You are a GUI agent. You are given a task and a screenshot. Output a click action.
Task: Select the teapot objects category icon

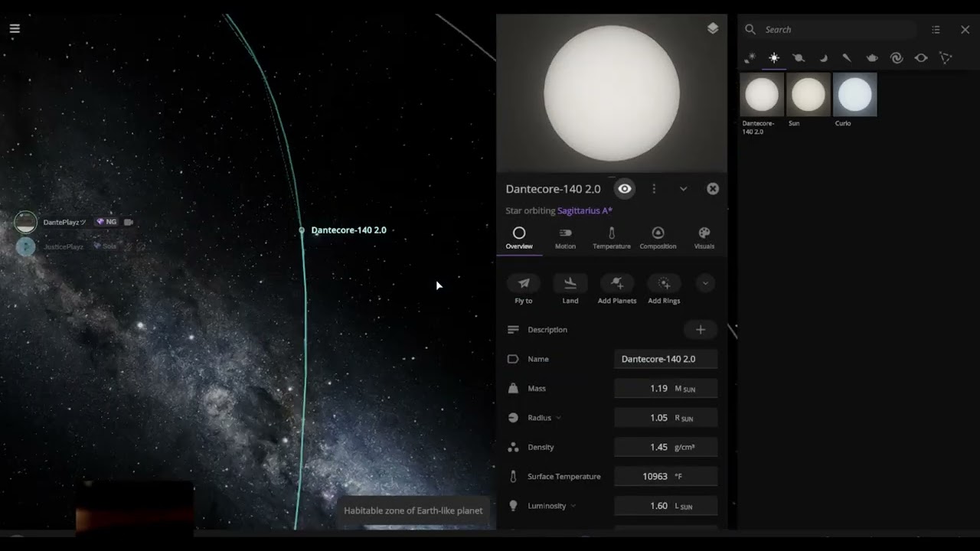point(872,58)
